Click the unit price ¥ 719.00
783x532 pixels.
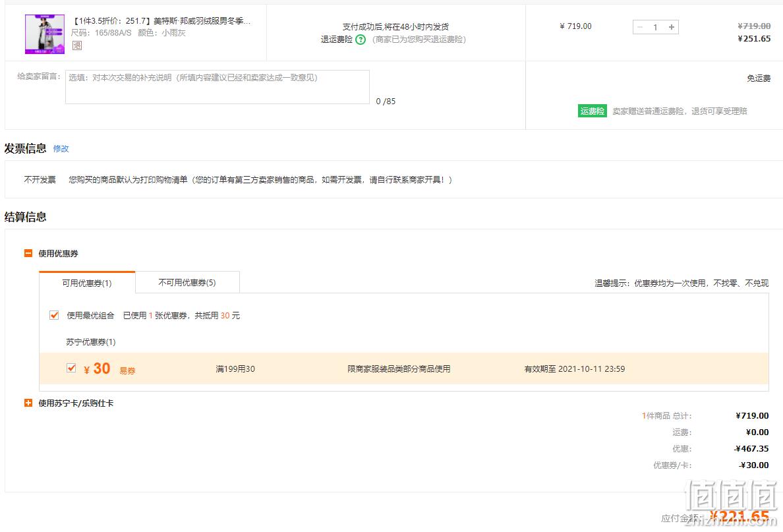(x=576, y=26)
